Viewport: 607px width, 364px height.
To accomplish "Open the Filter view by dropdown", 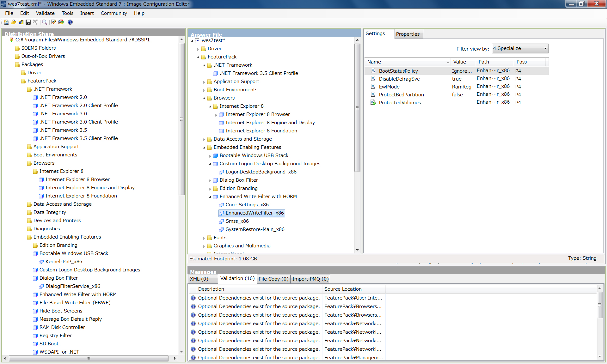I will coord(520,49).
